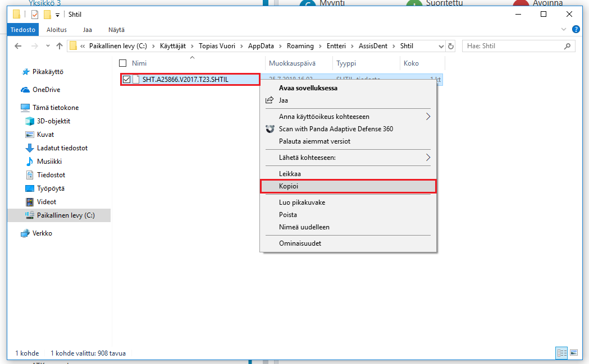Viewport: 589px width, 364px height.
Task: Click AppData in the breadcrumb path
Action: [x=261, y=46]
